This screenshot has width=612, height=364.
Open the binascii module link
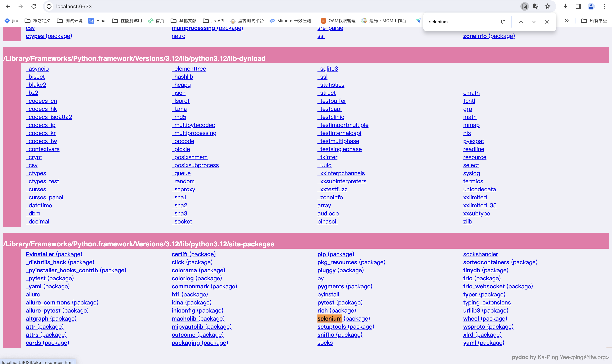pos(327,222)
